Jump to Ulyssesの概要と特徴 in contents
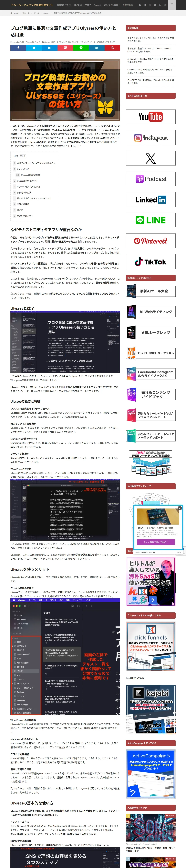 pos(30,175)
